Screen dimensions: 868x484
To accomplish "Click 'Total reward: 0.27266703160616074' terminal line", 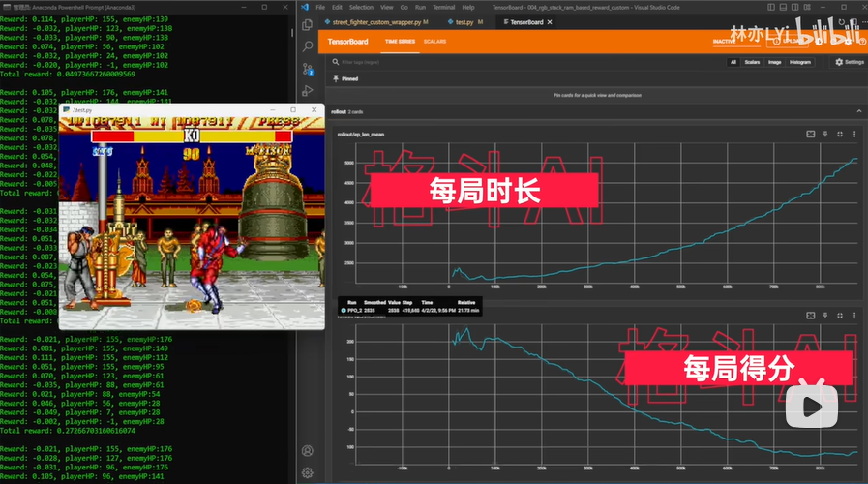I will 68,431.
